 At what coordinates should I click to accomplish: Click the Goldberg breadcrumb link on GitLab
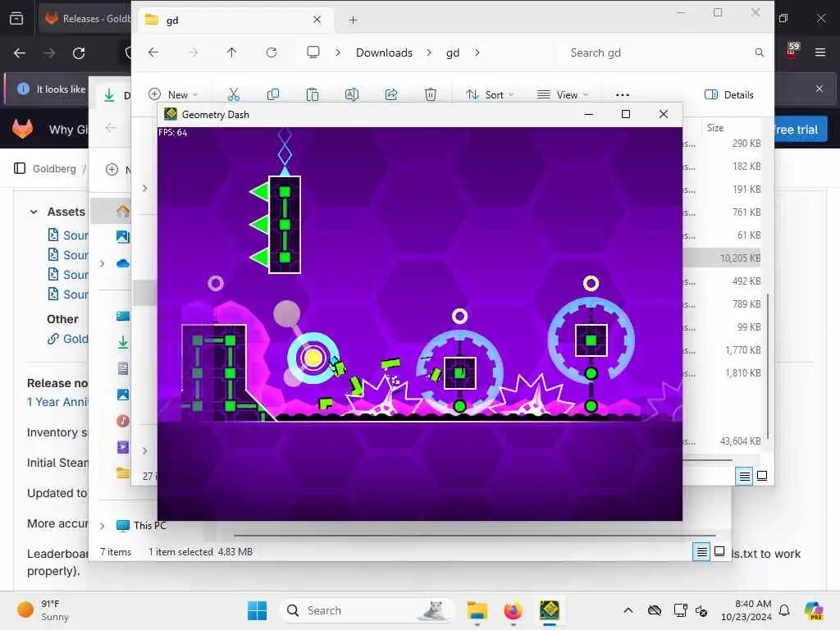[x=54, y=168]
